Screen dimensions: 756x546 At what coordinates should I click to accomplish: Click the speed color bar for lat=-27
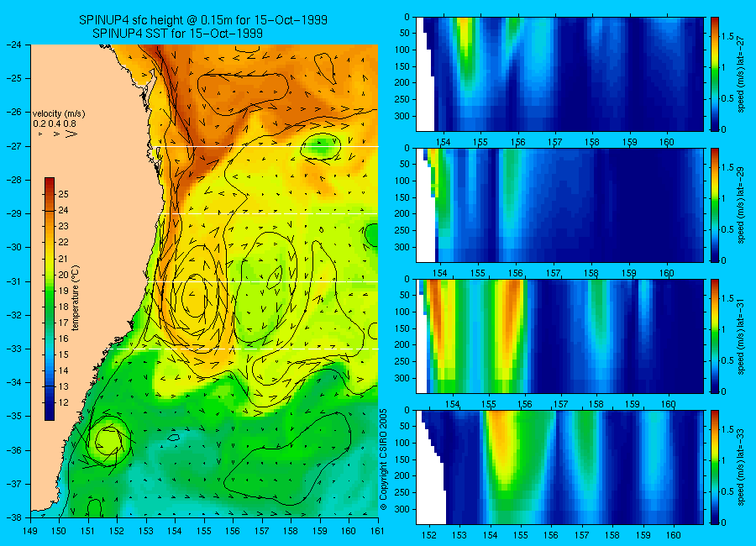coord(715,74)
